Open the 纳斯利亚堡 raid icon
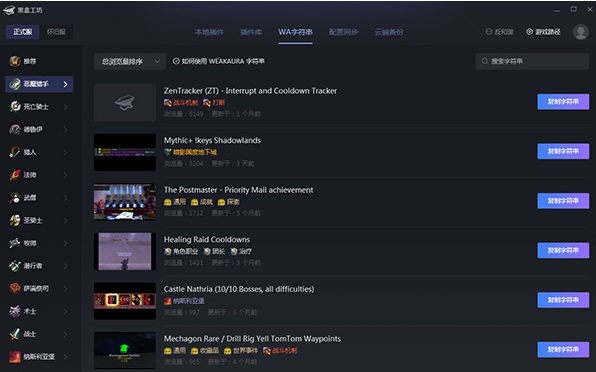Screen dimensions: 596x372 pos(15,357)
